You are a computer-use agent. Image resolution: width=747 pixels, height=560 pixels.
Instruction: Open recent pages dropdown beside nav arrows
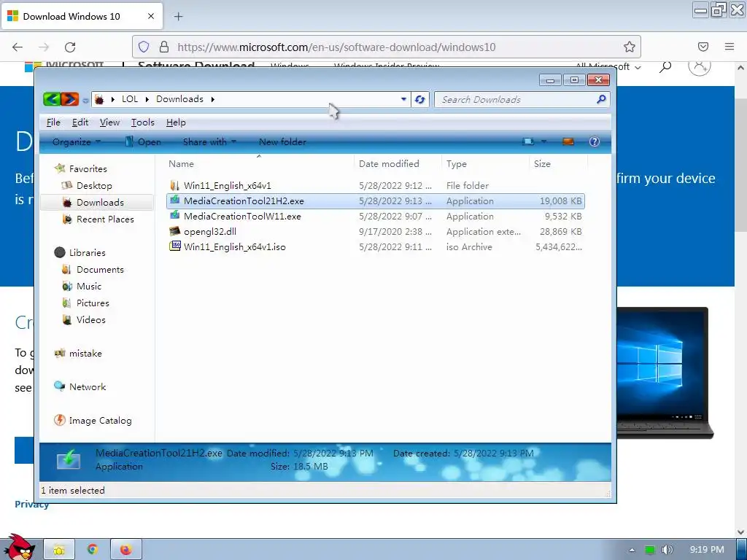(85, 100)
